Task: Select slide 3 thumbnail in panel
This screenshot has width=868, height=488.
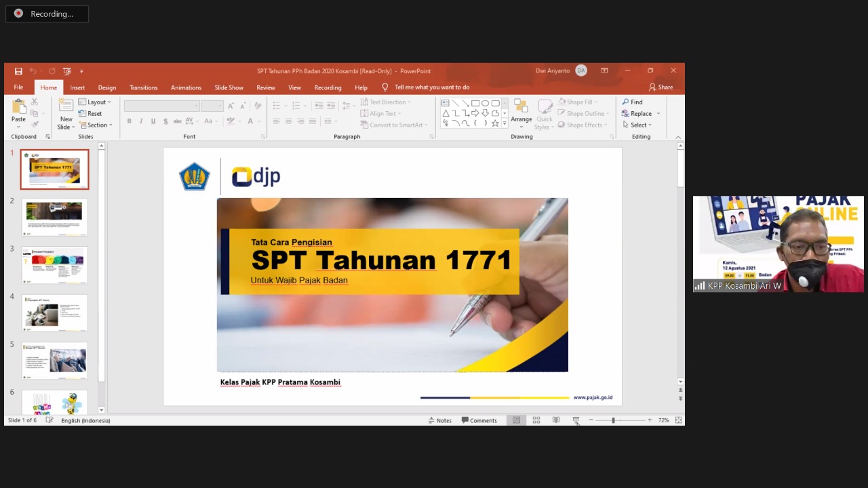Action: tap(54, 264)
